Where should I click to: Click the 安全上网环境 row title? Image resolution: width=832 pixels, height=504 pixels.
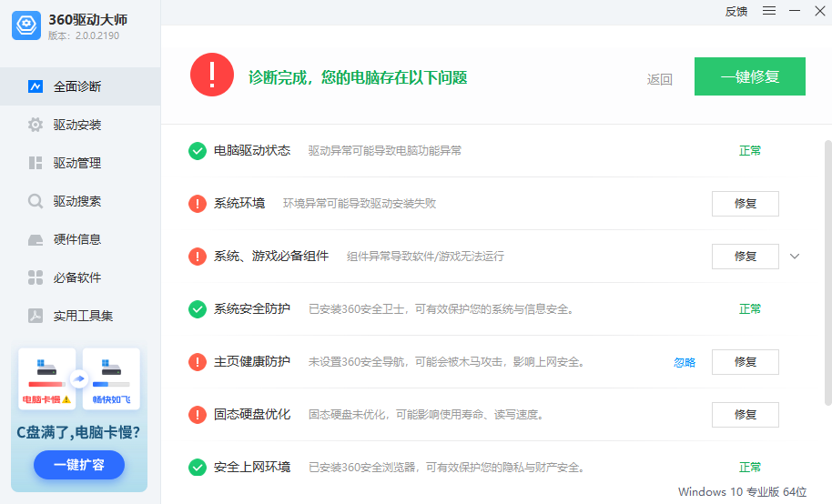click(x=252, y=468)
